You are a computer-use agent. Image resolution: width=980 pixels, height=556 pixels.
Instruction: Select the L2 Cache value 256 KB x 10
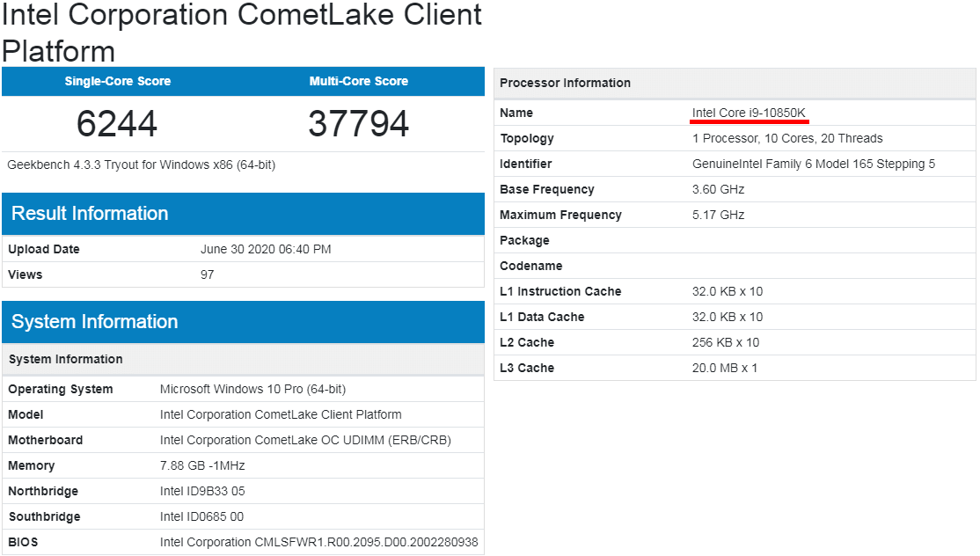(726, 343)
